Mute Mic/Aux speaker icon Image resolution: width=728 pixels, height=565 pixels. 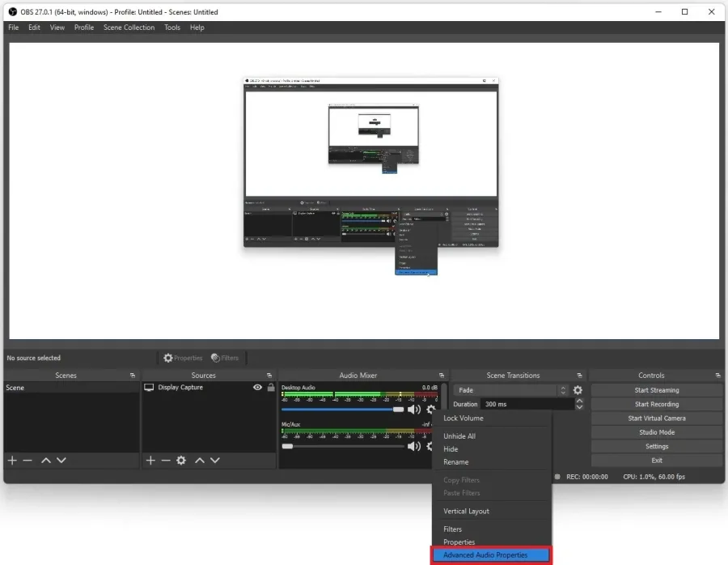point(413,446)
